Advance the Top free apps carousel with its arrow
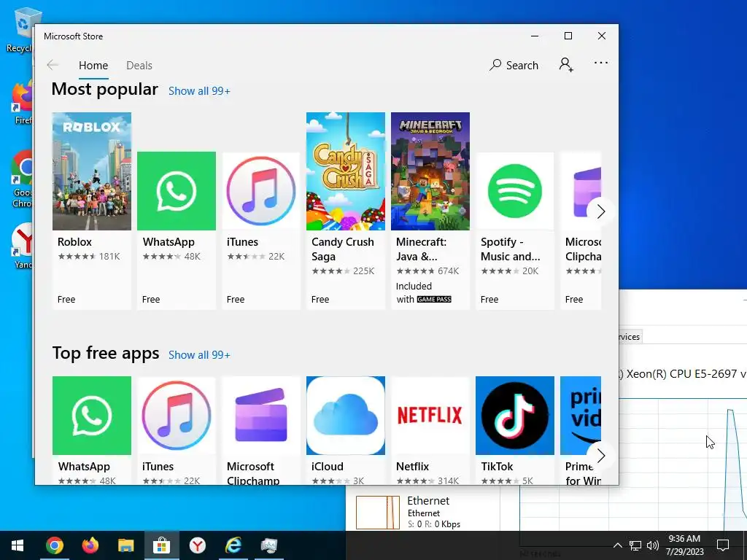 [x=600, y=456]
